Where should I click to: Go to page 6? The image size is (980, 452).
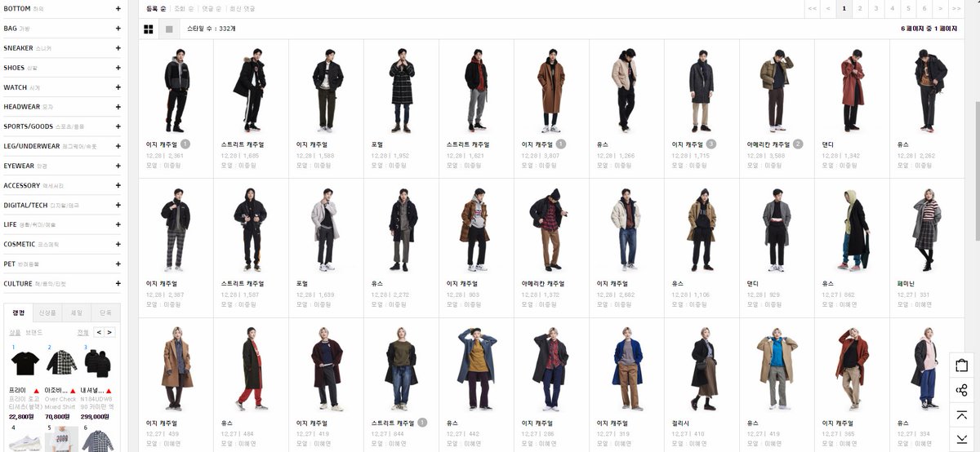click(x=924, y=8)
